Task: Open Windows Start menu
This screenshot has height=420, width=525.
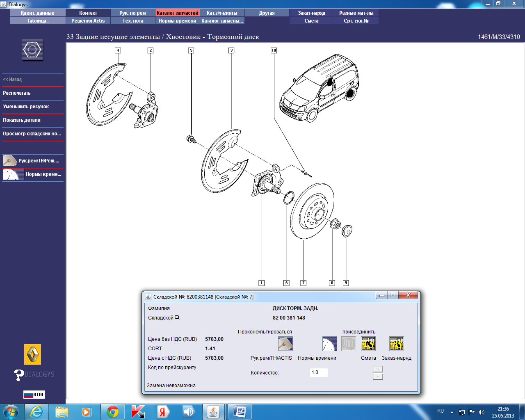Action: coord(11,412)
